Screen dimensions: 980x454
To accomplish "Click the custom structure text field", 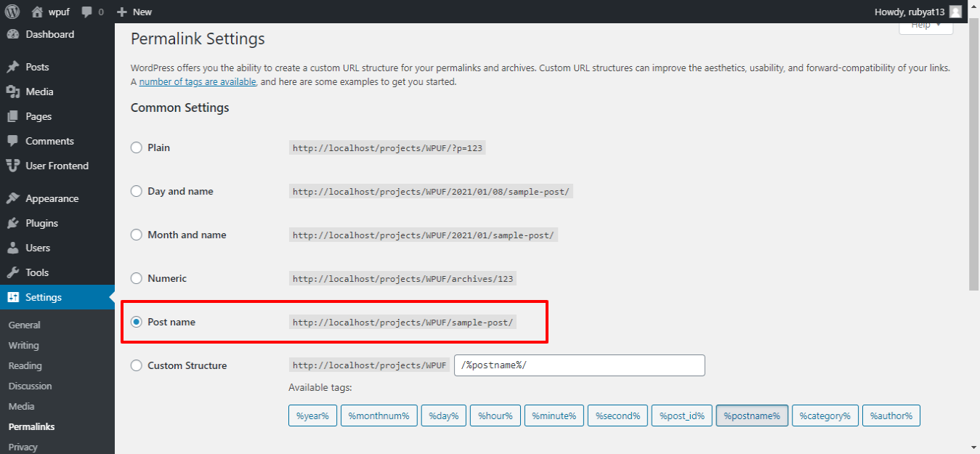I will (x=579, y=365).
